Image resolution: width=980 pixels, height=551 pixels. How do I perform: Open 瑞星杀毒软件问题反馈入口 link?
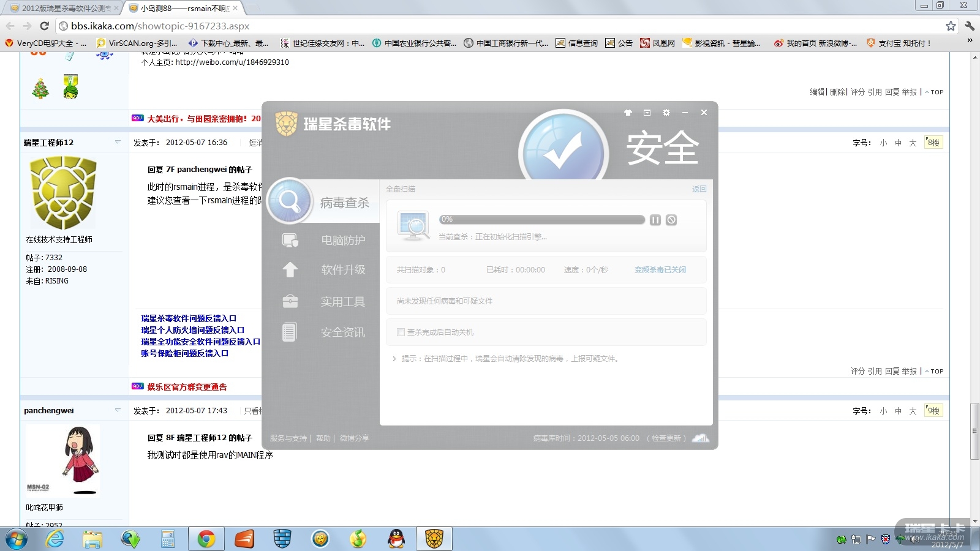point(189,318)
